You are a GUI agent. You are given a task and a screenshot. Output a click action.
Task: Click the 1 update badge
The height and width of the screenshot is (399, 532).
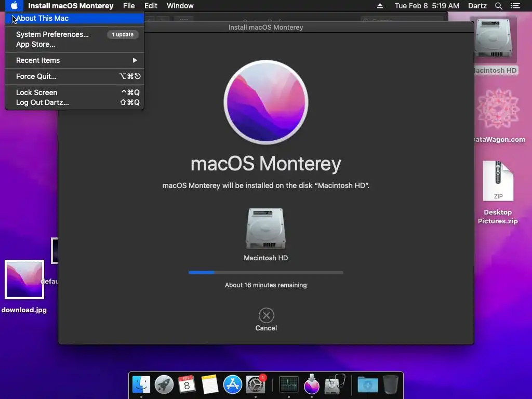(123, 34)
